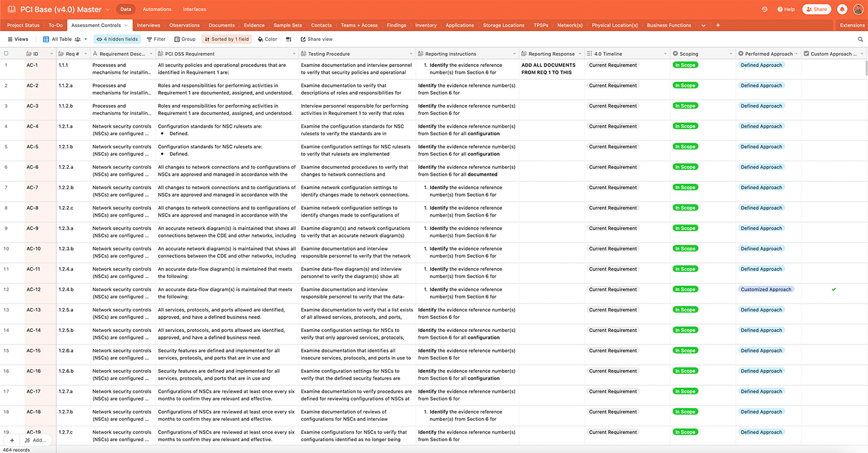Click the In Scope tag for AC-1
Image resolution: width=868 pixels, height=453 pixels.
click(x=685, y=65)
